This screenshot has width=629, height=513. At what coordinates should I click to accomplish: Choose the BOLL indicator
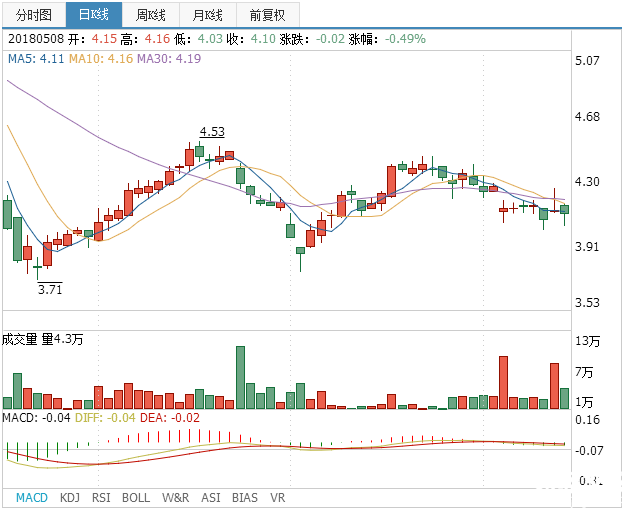tap(136, 498)
